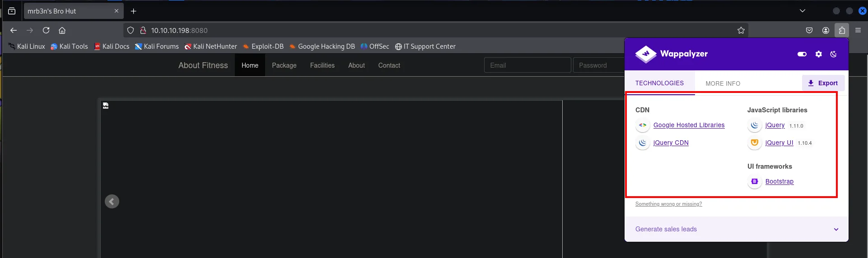Click the Bootstrap framework icon
This screenshot has height=258, width=868.
coord(755,181)
